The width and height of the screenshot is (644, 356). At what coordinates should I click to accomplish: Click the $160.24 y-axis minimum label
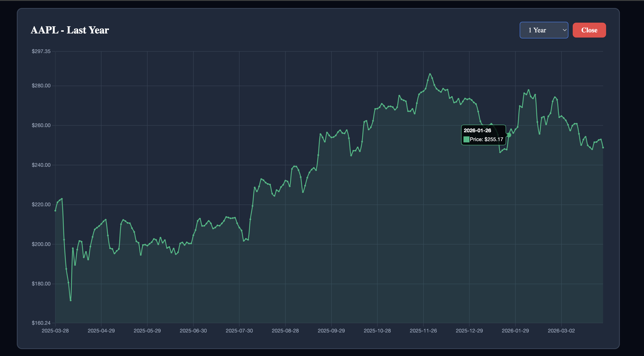click(41, 323)
